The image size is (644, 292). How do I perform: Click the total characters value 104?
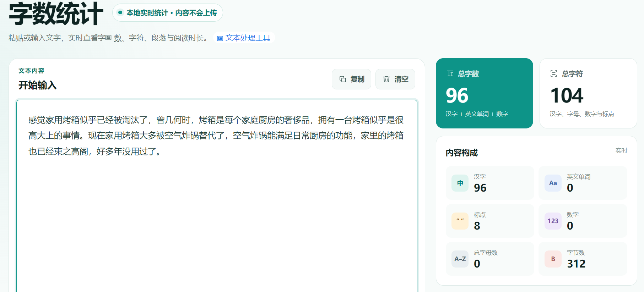pyautogui.click(x=567, y=95)
